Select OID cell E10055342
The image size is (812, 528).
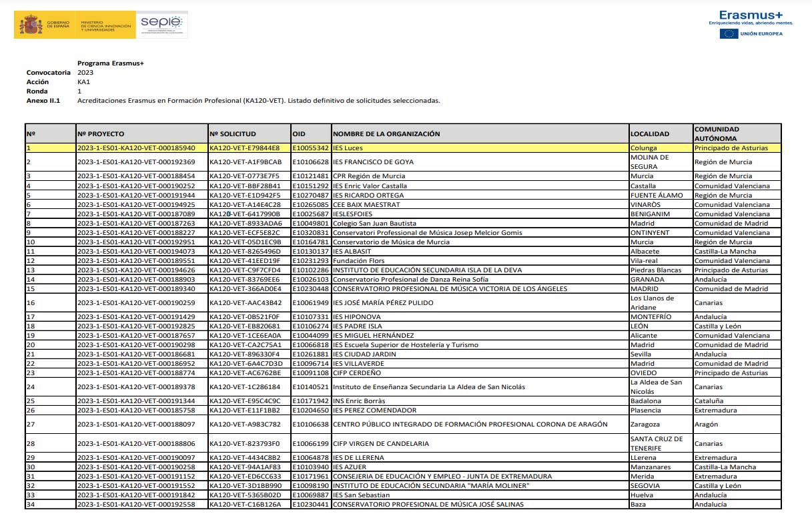tap(310, 148)
